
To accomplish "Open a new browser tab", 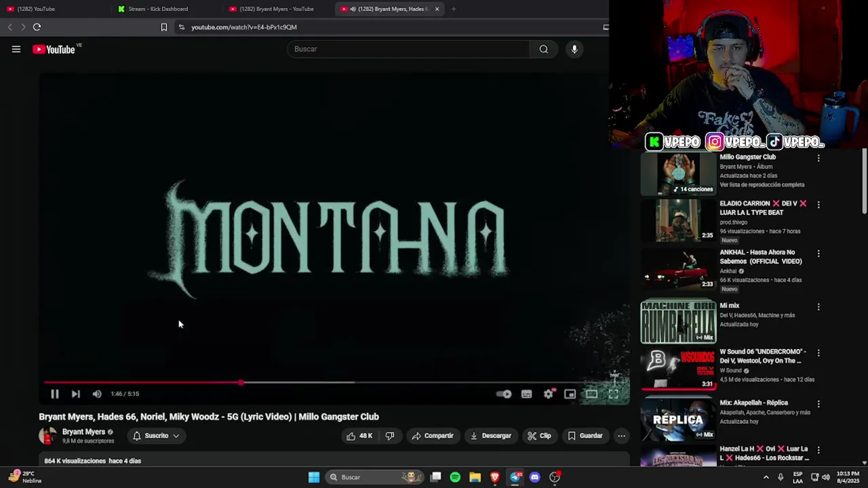I will click(454, 9).
